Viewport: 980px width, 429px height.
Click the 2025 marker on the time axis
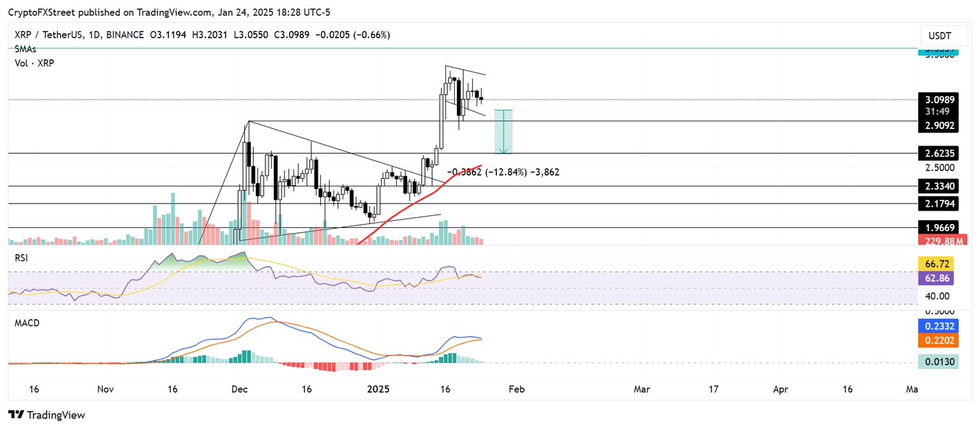(x=378, y=389)
